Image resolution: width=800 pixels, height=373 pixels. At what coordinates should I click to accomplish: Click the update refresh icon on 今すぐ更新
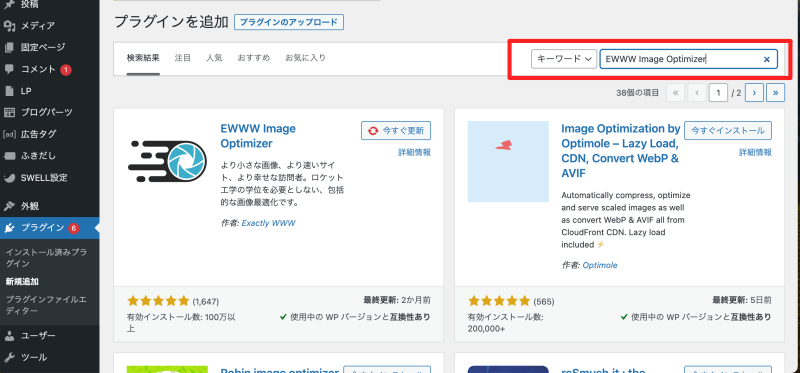click(373, 131)
